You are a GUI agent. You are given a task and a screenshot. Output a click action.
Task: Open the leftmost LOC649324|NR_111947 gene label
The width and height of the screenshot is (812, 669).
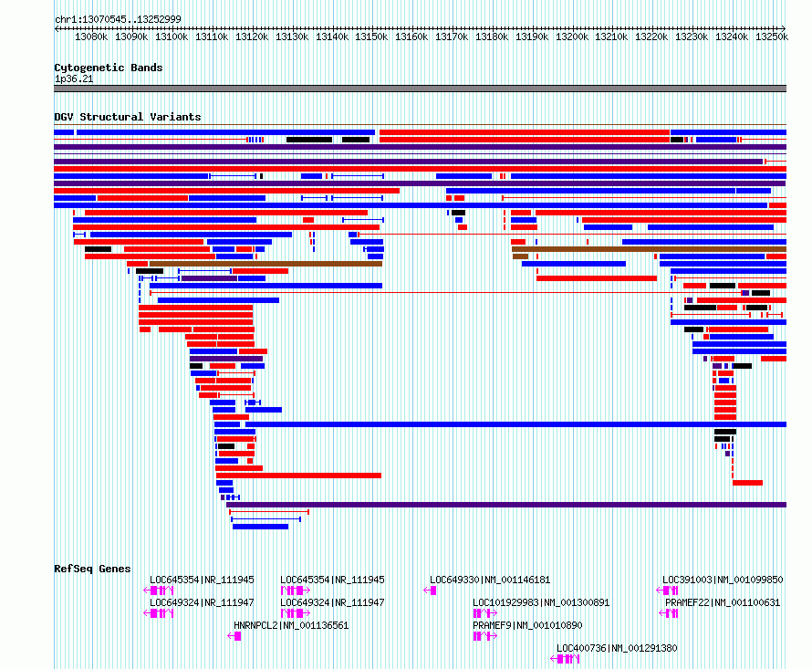pyautogui.click(x=202, y=602)
